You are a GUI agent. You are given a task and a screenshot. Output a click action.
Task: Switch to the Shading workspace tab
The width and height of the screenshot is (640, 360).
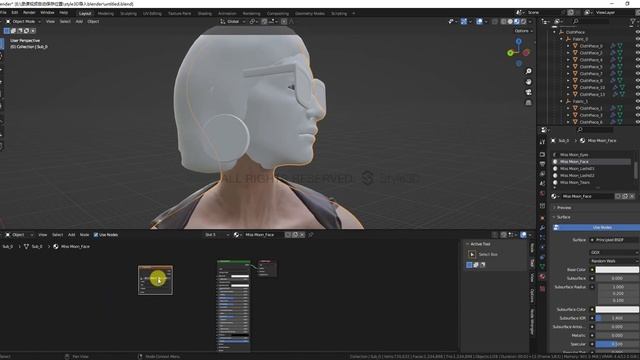204,13
